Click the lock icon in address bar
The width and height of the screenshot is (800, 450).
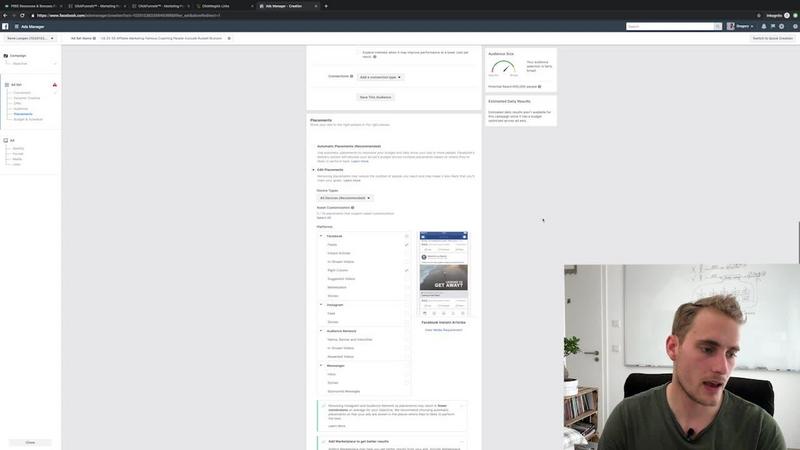coord(33,15)
